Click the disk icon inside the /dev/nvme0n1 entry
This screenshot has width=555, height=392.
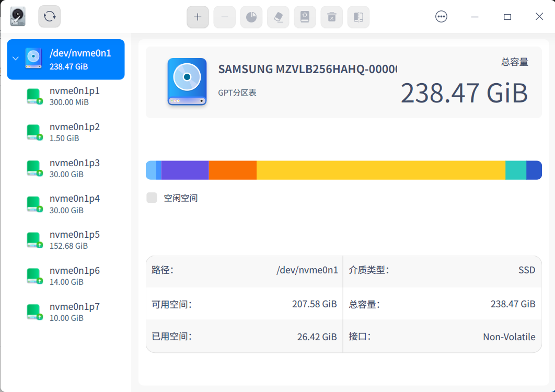point(33,59)
